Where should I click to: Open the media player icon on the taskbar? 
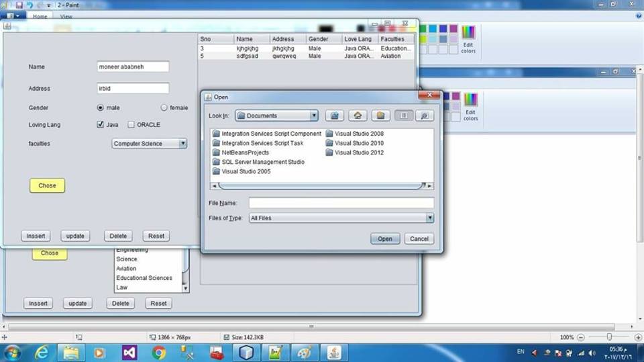[99, 353]
